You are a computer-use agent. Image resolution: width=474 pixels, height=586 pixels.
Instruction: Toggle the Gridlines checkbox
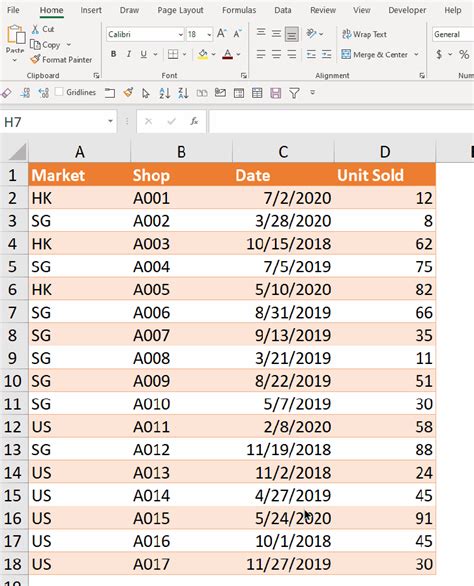59,92
